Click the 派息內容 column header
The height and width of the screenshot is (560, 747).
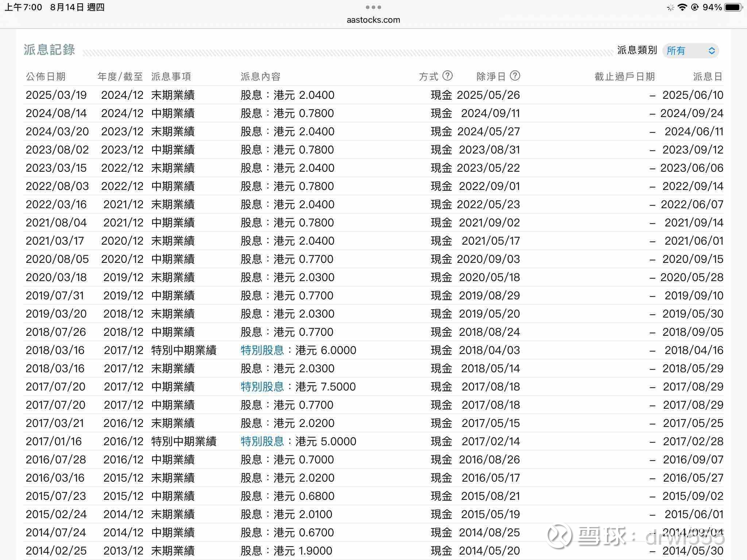pyautogui.click(x=260, y=77)
